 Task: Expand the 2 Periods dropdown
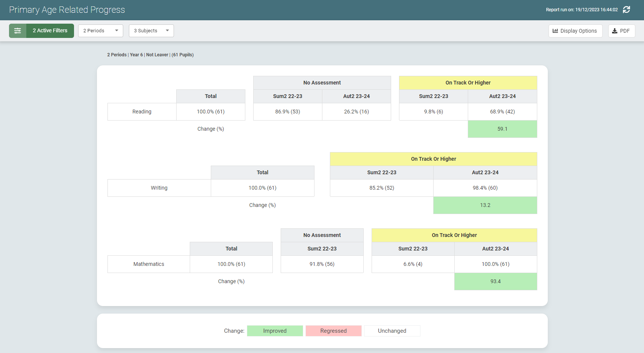[x=100, y=31]
